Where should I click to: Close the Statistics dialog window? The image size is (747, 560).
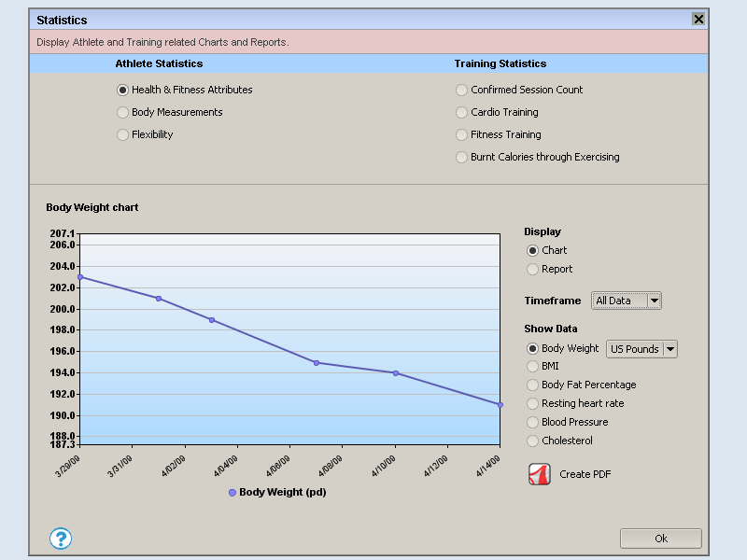698,19
